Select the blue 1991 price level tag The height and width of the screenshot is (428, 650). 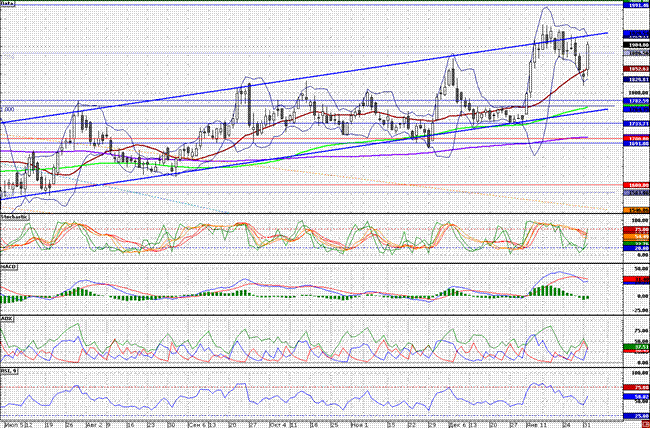tap(636, 6)
